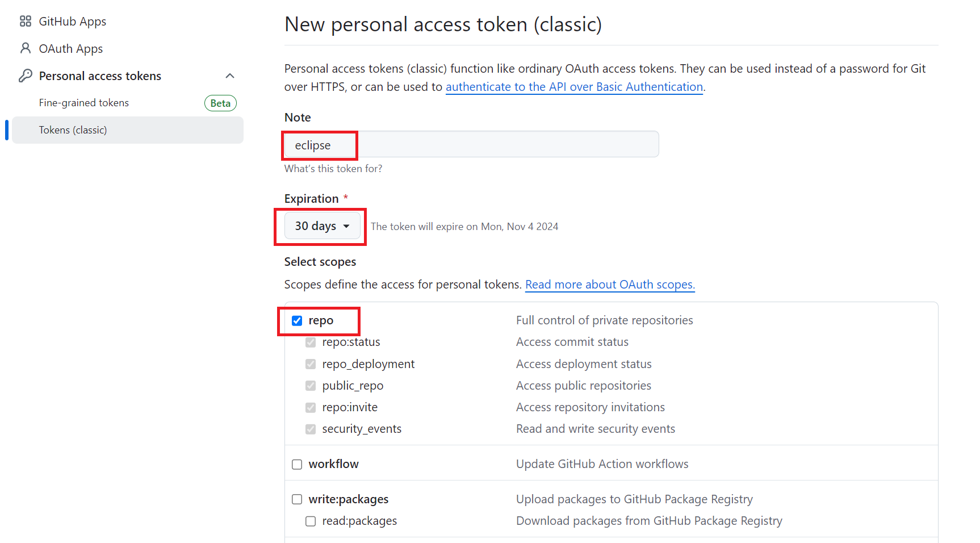Click the Note field containing eclipse
The height and width of the screenshot is (543, 980).
coord(471,144)
